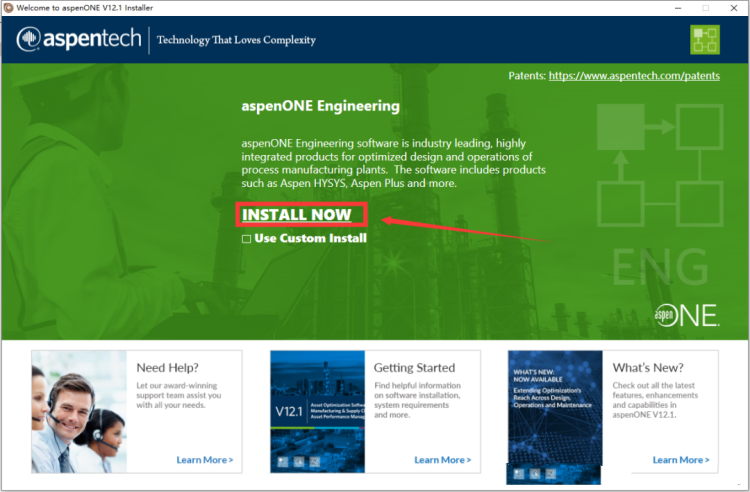Viewport: 750px width, 492px height.
Task: Minimize the installer window
Action: pos(678,8)
